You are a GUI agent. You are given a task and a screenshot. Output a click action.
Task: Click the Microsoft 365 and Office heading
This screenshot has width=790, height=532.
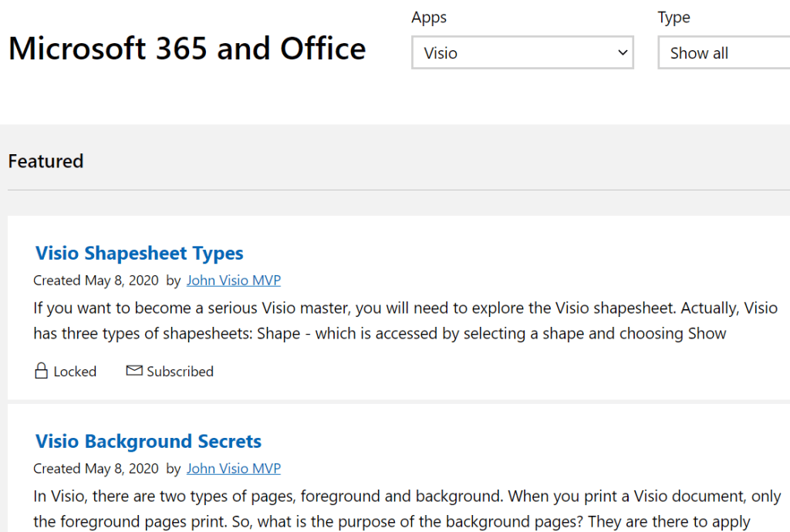(187, 49)
